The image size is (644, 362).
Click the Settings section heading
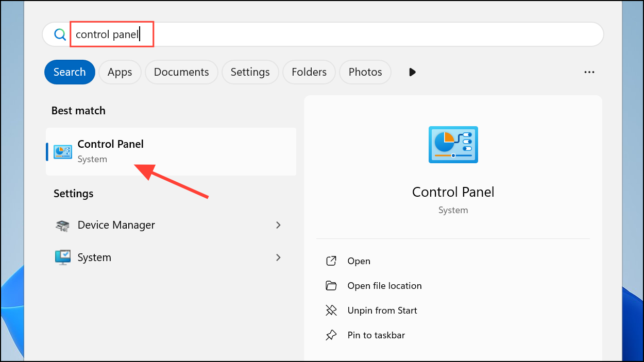point(74,194)
